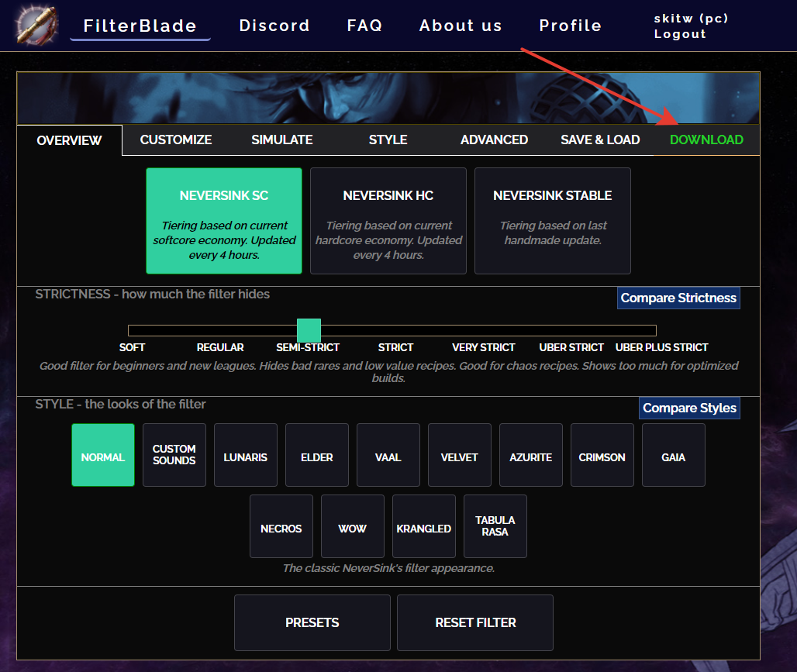Image resolution: width=797 pixels, height=672 pixels.
Task: Switch to the Customize tab
Action: tap(175, 140)
